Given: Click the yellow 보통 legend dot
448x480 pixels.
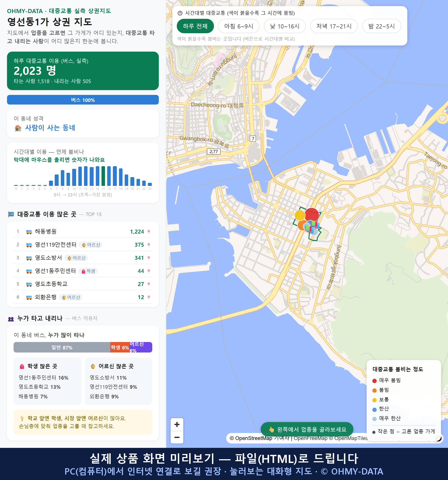Looking at the screenshot, I should 374,400.
